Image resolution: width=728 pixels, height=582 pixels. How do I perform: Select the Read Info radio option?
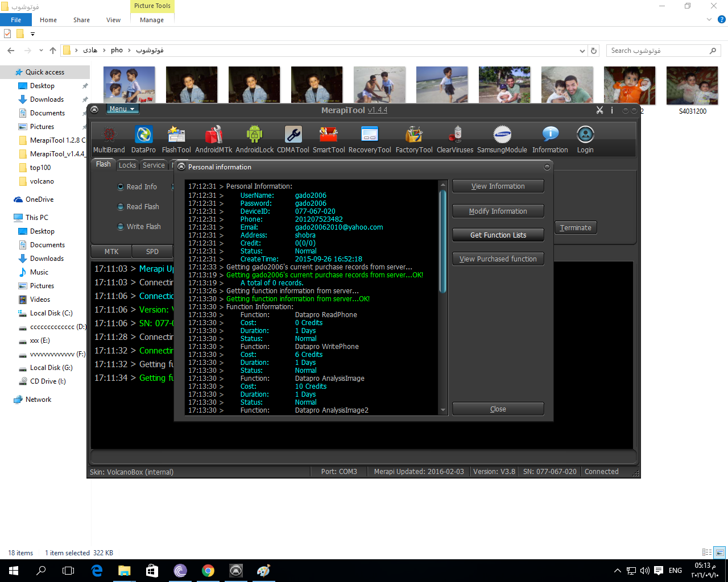tap(121, 187)
